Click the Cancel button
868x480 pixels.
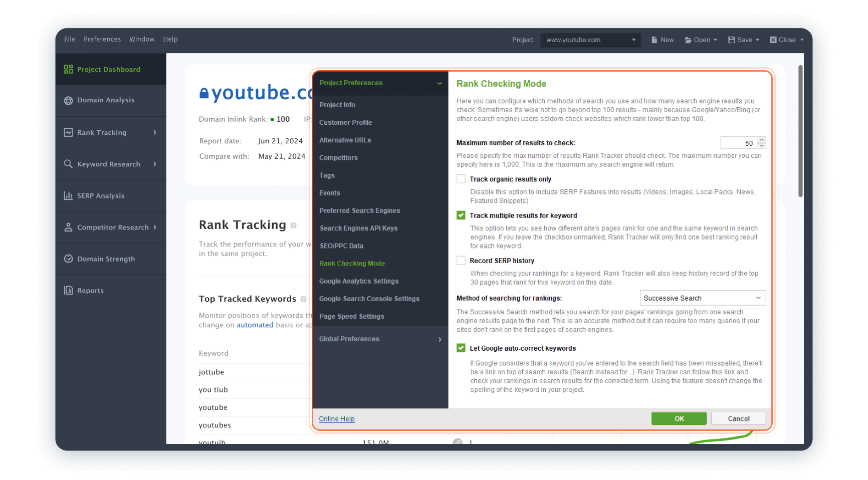[739, 419]
